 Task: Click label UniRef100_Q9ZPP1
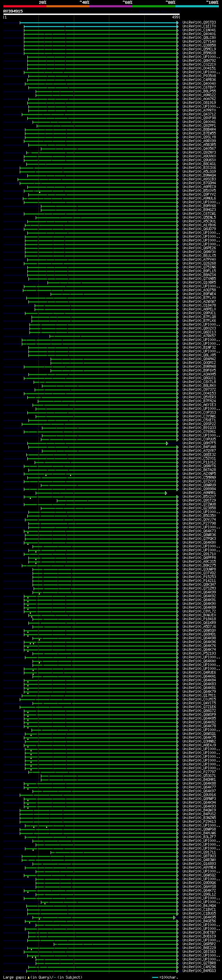(199, 125)
